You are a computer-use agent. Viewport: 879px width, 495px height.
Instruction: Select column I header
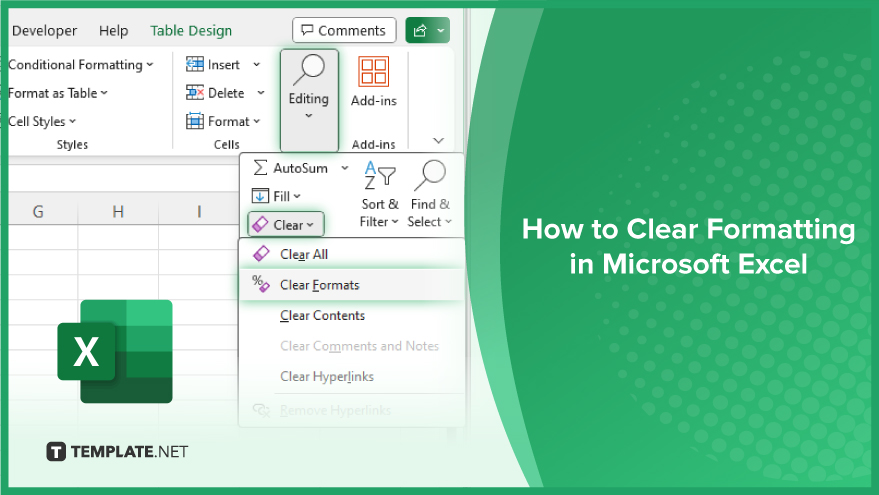(x=199, y=211)
